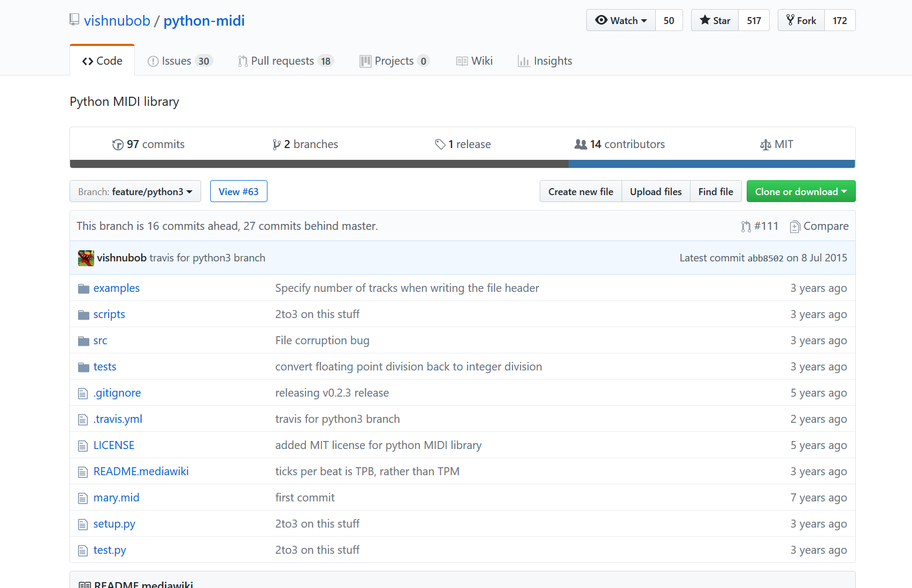Open the #111 pull request link

pyautogui.click(x=760, y=226)
